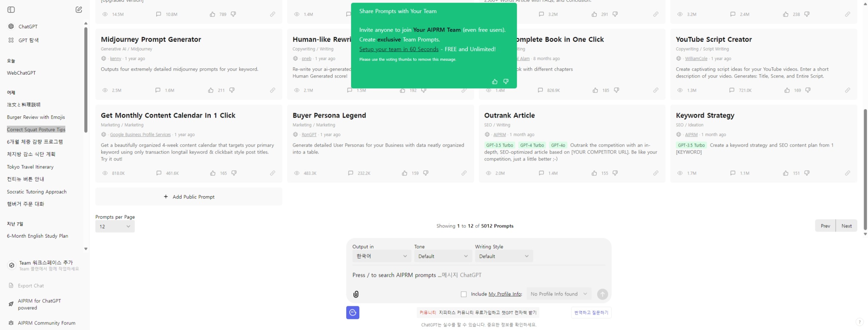Open the Keyword Strategy prompt title

click(705, 115)
